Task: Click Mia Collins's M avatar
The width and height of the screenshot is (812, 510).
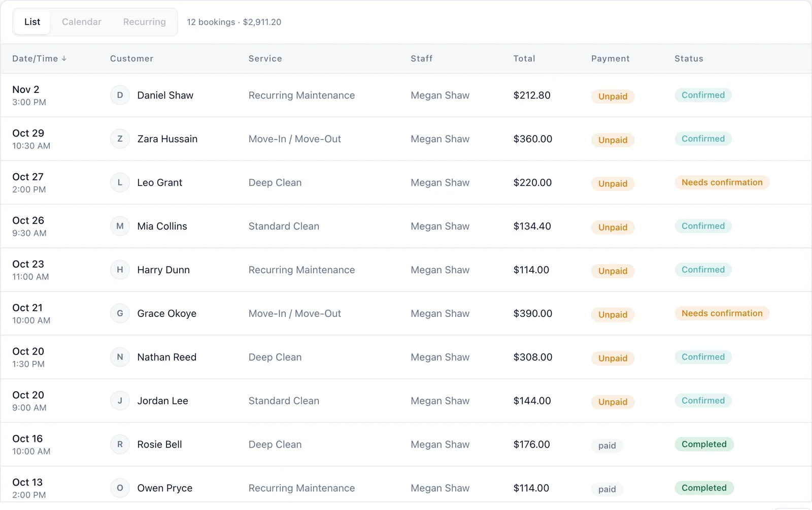Action: click(x=120, y=226)
